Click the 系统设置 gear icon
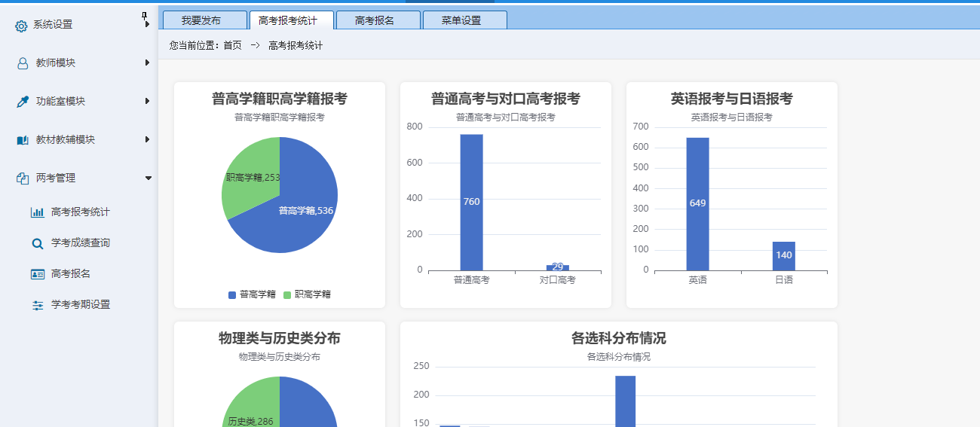This screenshot has width=980, height=427. 21,26
